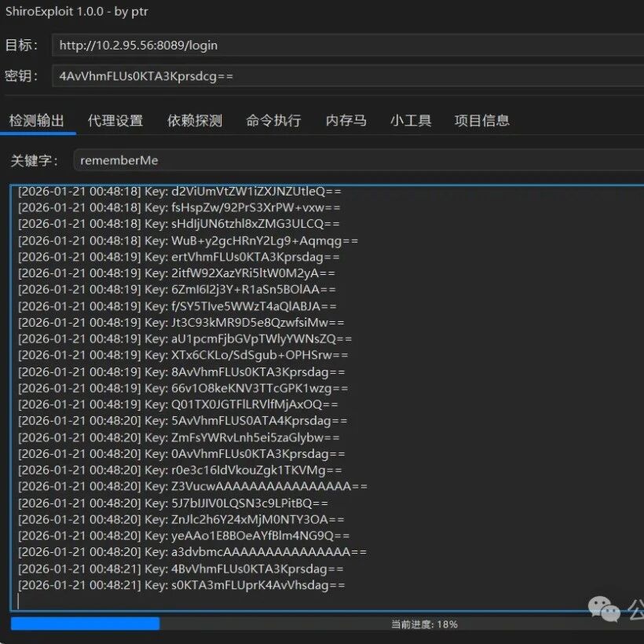Screen dimensions: 644x644
Task: Select log line Key: XTx6CKLo/SdSgub+OPHSrw==
Action: tap(183, 355)
